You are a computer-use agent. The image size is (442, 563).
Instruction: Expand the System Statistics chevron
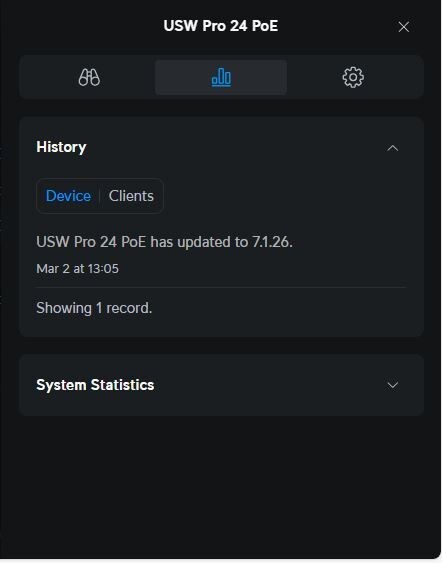pyautogui.click(x=393, y=385)
